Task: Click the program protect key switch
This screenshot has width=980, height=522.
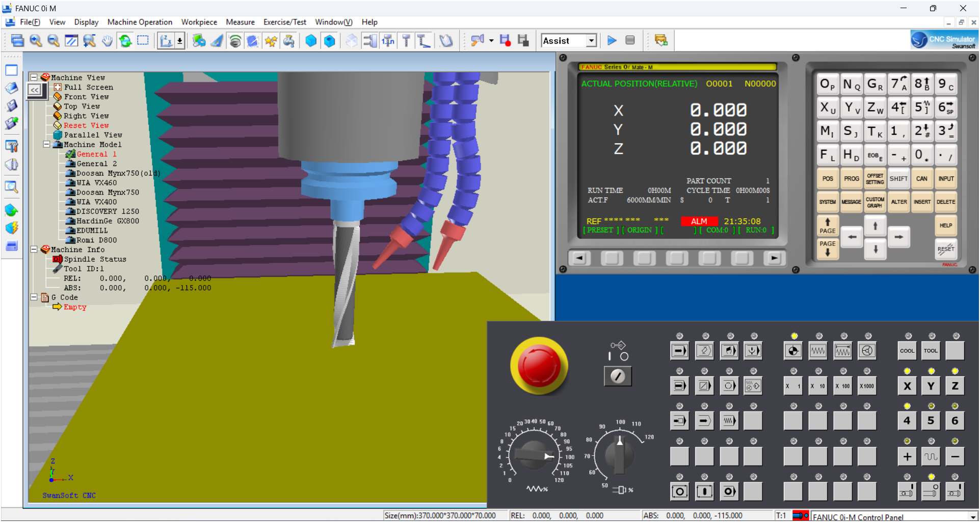Action: click(x=618, y=376)
